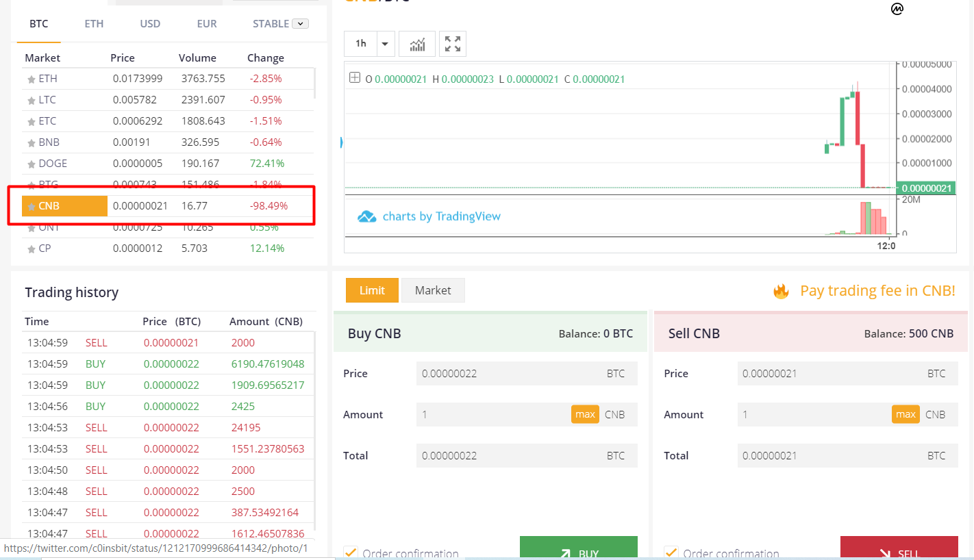Click the market list scrollbar
Screen dimensions: 974x560
(x=316, y=82)
